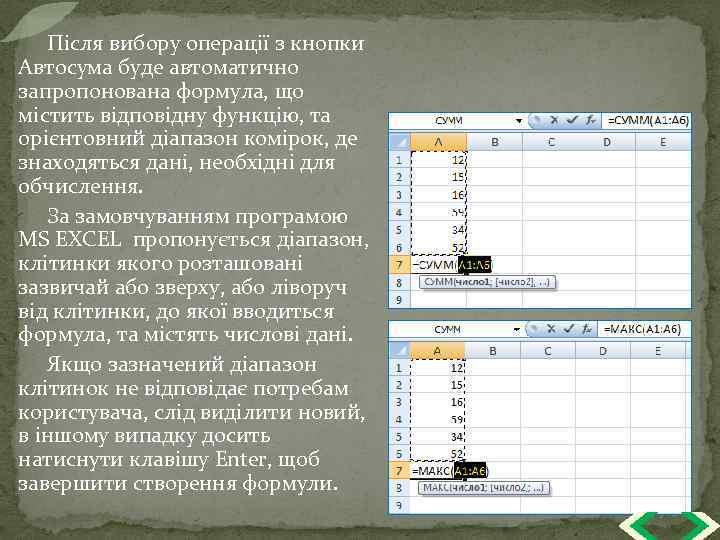720x540 pixels.
Task: Click cell with value 15 in the СУММ spreadsheet
Action: click(439, 177)
